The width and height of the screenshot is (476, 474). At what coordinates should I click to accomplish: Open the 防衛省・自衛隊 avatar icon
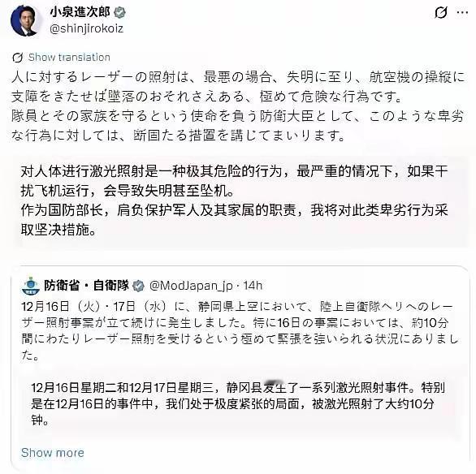click(x=31, y=286)
